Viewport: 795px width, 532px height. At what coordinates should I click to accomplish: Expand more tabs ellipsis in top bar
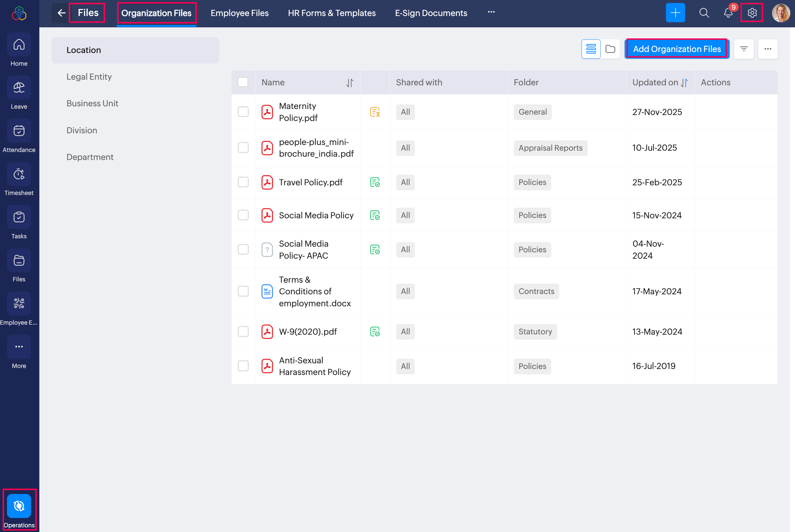coord(491,12)
